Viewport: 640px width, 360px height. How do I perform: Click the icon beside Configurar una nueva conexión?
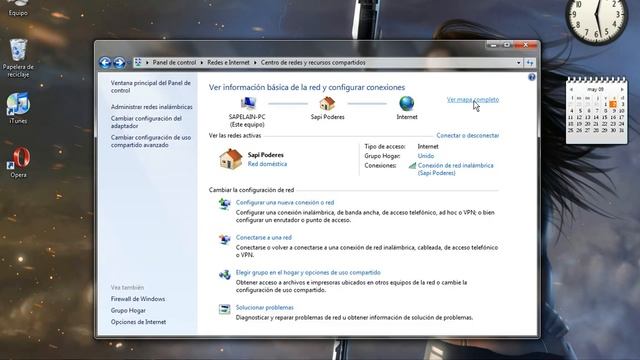(x=224, y=203)
